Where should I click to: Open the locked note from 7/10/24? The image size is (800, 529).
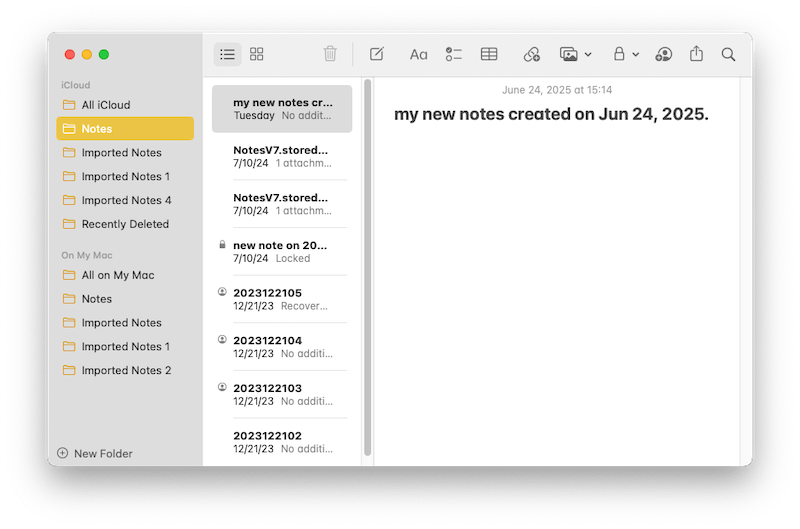click(280, 251)
